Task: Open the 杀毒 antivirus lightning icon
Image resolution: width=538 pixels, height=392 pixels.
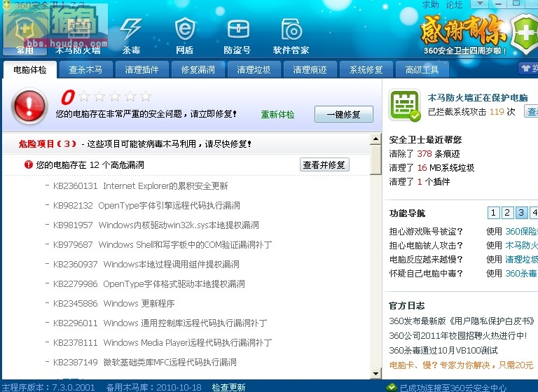Action: tap(131, 35)
